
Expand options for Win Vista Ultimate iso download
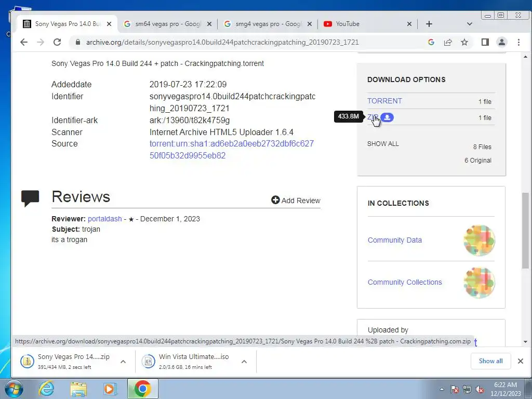[244, 362]
